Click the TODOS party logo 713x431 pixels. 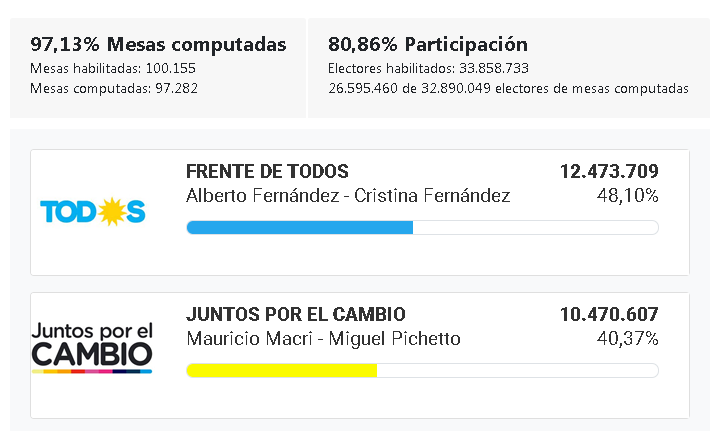click(92, 211)
